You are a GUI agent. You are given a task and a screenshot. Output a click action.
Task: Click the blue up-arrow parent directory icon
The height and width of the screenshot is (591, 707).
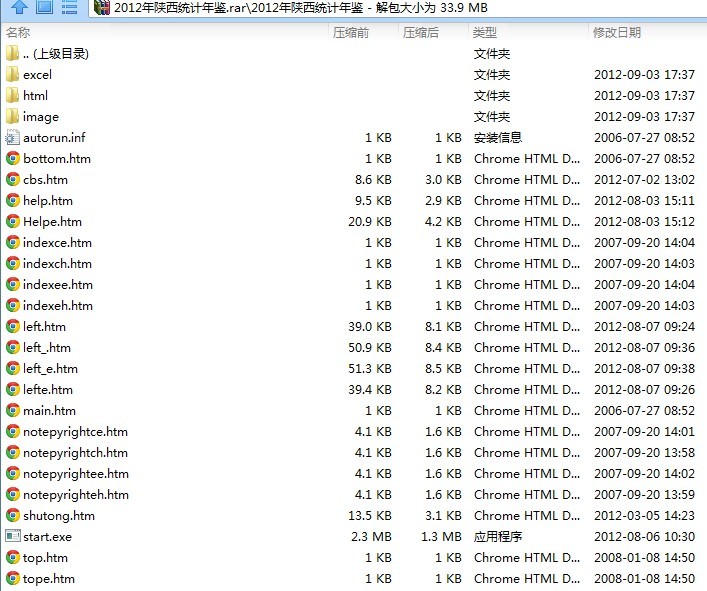(19, 6)
